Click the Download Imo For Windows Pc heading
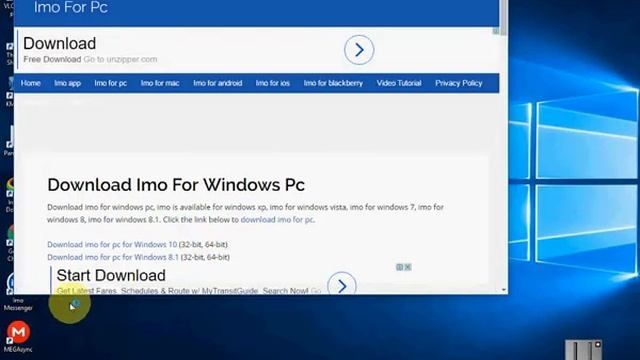640x360 pixels. [176, 185]
